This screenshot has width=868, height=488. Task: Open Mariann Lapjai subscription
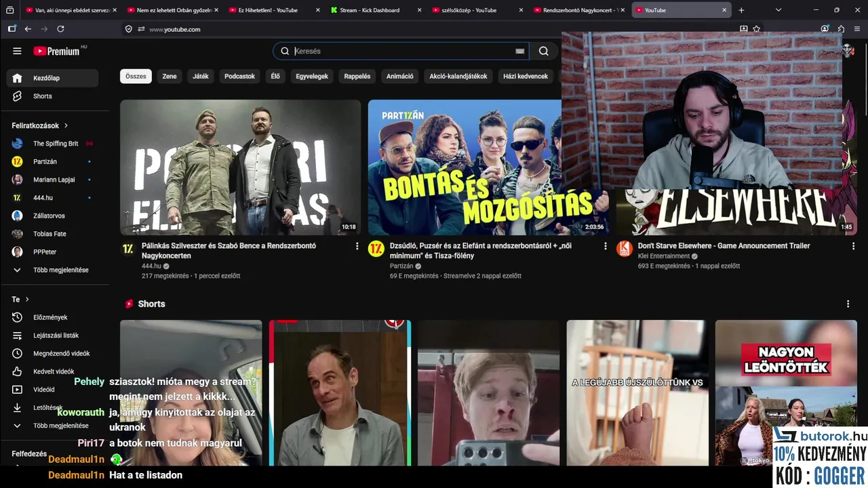(52, 180)
